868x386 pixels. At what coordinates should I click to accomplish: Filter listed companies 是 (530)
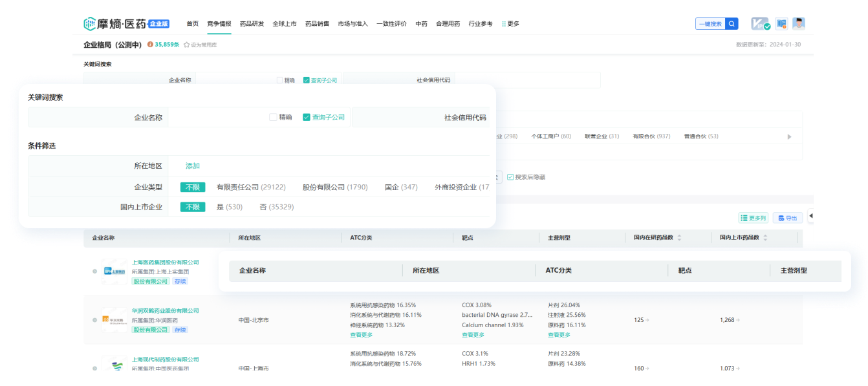coord(230,207)
